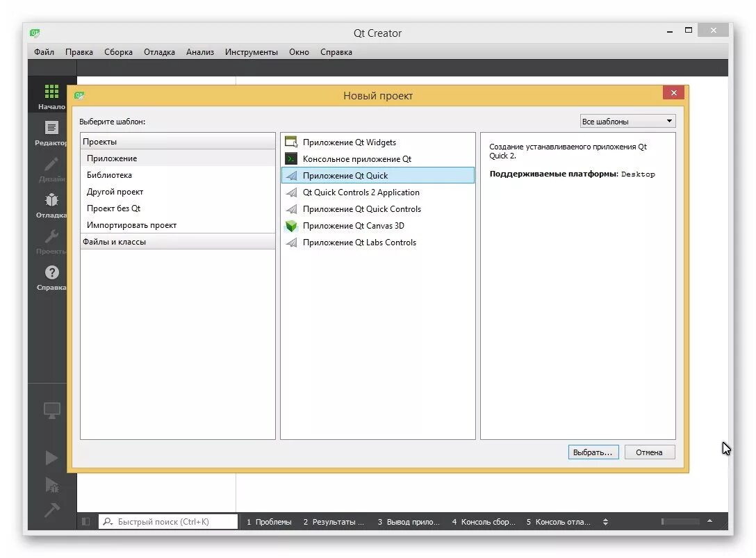The image size is (756, 558).
Task: Open the Анализ menu
Action: click(x=200, y=52)
